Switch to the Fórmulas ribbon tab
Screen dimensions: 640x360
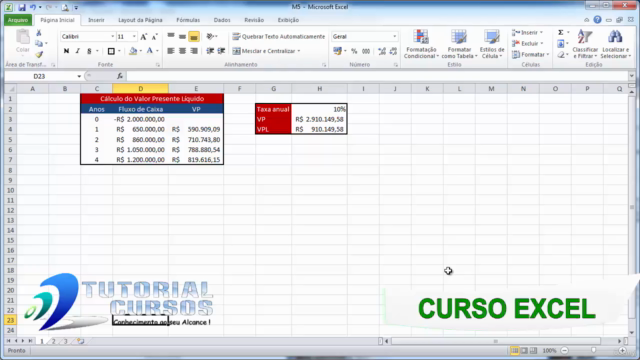coord(188,20)
